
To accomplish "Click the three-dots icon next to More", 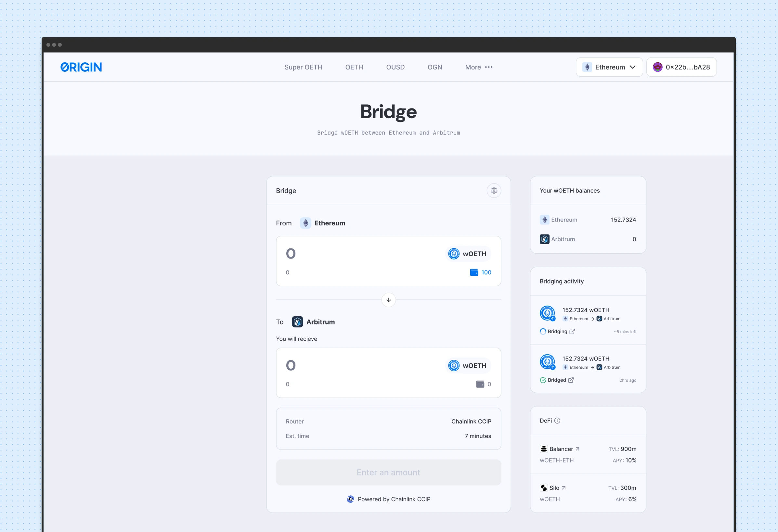I will (x=489, y=67).
